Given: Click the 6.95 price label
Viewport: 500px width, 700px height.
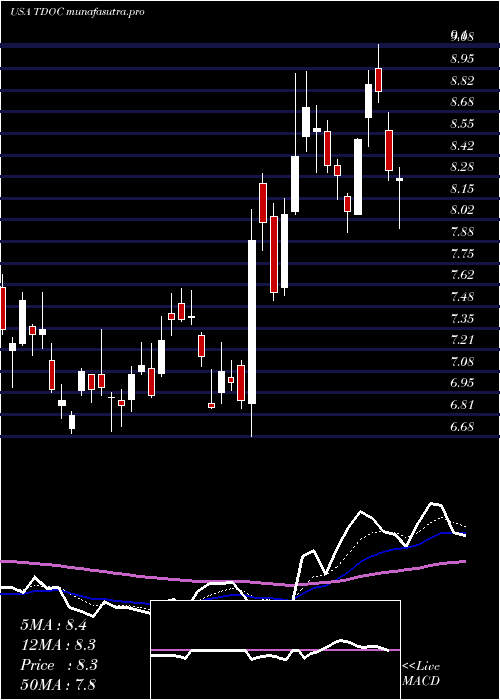Looking at the screenshot, I should point(462,383).
